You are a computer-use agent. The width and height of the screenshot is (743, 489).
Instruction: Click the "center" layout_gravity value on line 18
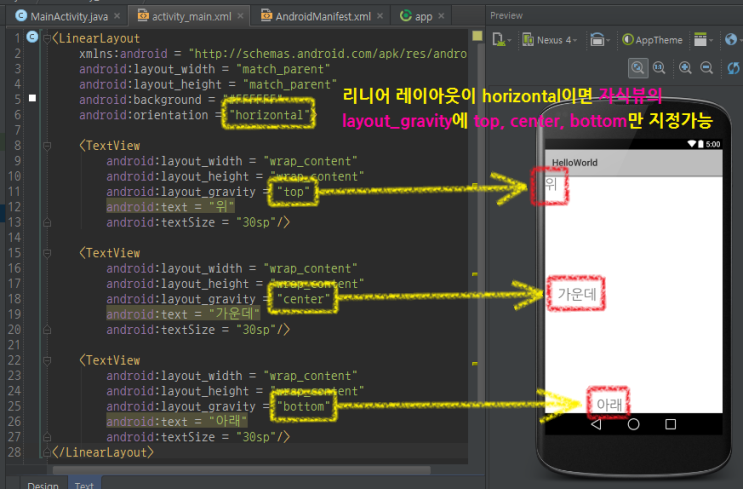(x=303, y=299)
